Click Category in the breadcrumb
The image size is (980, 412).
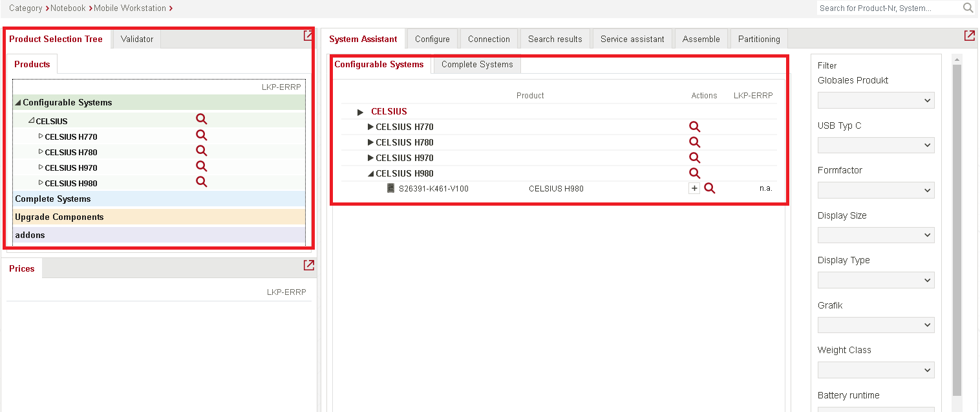pos(26,8)
